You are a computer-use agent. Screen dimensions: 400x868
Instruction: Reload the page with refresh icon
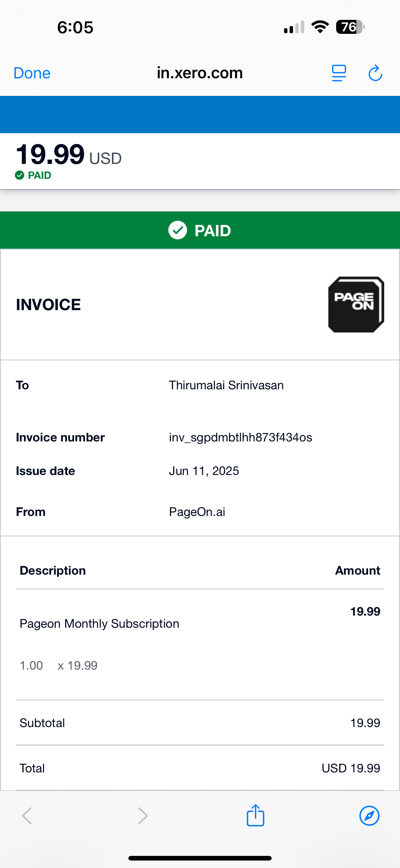(375, 73)
